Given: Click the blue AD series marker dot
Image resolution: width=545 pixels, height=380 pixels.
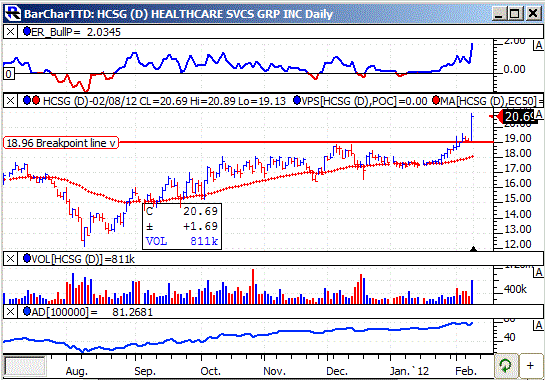Looking at the screenshot, I should (27, 311).
